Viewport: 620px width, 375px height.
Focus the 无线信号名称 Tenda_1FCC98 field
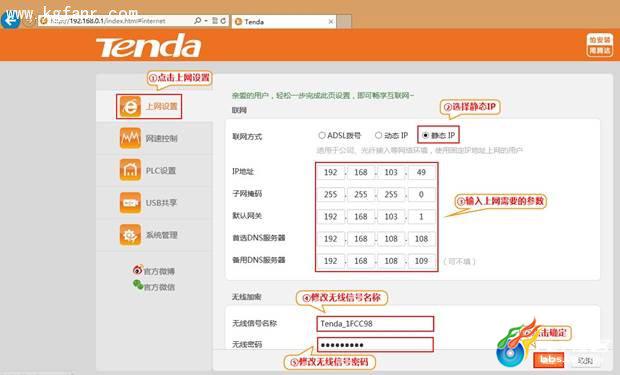point(375,324)
